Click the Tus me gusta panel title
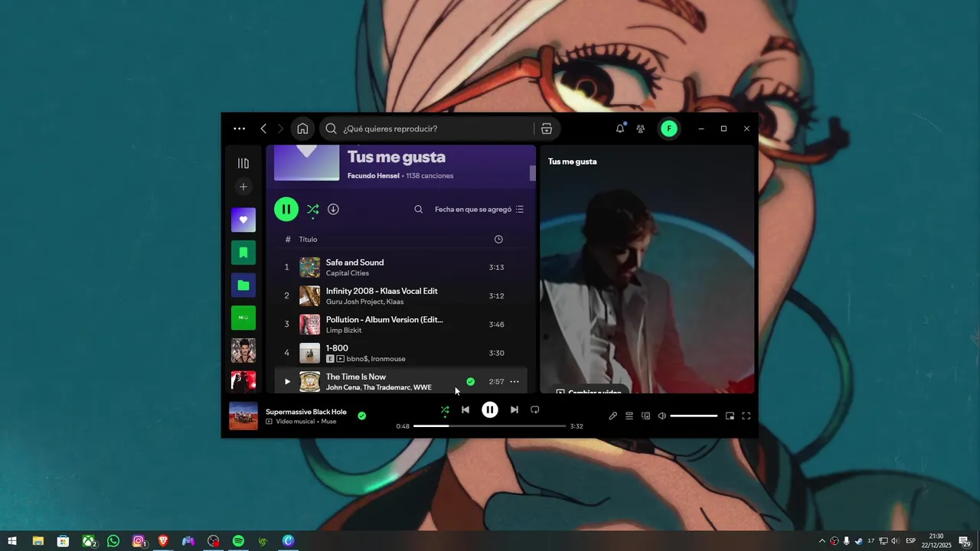The height and width of the screenshot is (551, 980). pos(573,161)
